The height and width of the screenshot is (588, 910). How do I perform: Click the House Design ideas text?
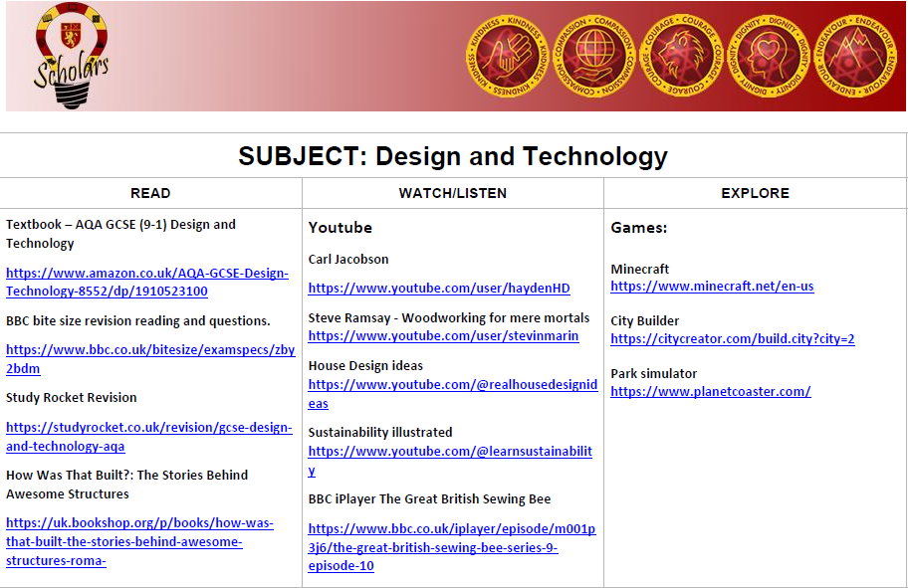click(365, 366)
